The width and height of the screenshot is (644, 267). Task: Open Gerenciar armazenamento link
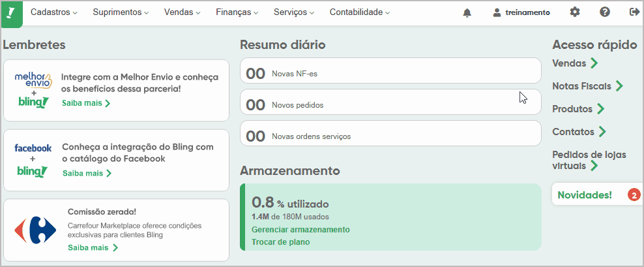point(300,230)
